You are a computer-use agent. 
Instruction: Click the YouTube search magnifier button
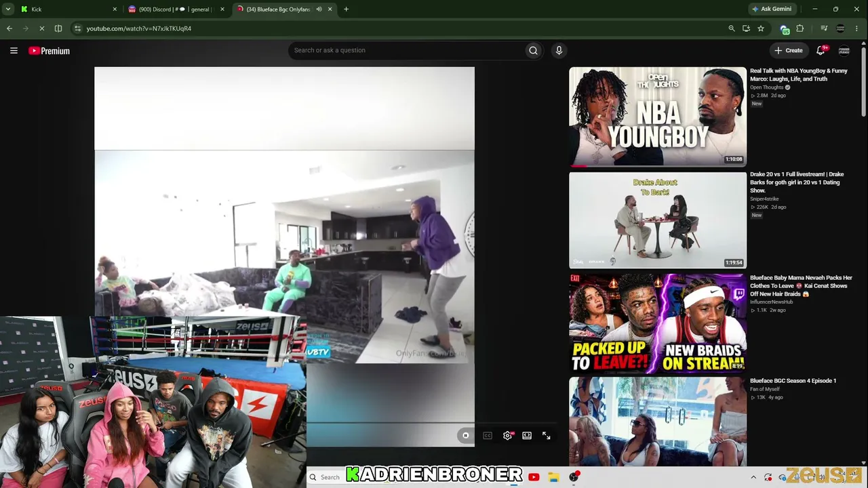(533, 50)
